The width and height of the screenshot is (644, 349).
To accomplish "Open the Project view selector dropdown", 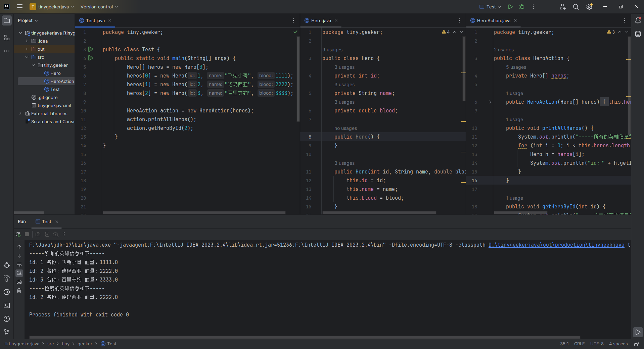I will click(x=28, y=20).
